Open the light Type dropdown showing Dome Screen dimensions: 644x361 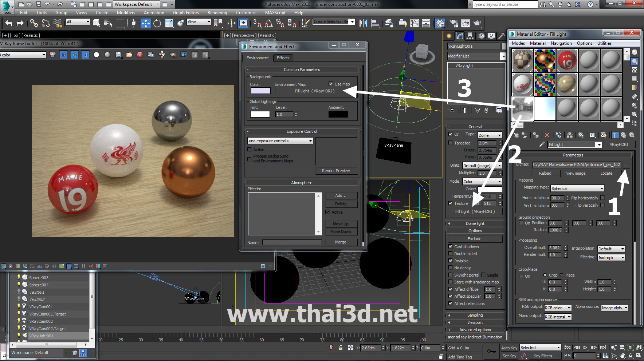[490, 135]
